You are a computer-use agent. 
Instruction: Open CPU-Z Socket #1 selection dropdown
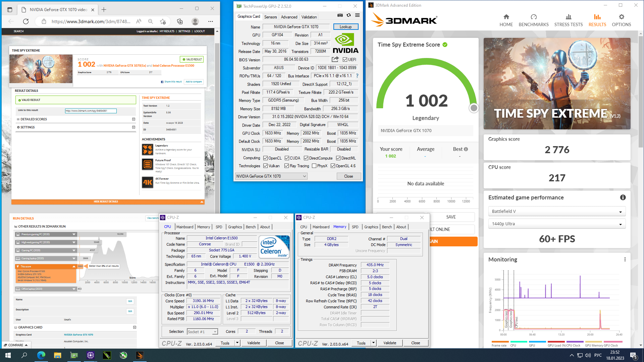tap(203, 332)
